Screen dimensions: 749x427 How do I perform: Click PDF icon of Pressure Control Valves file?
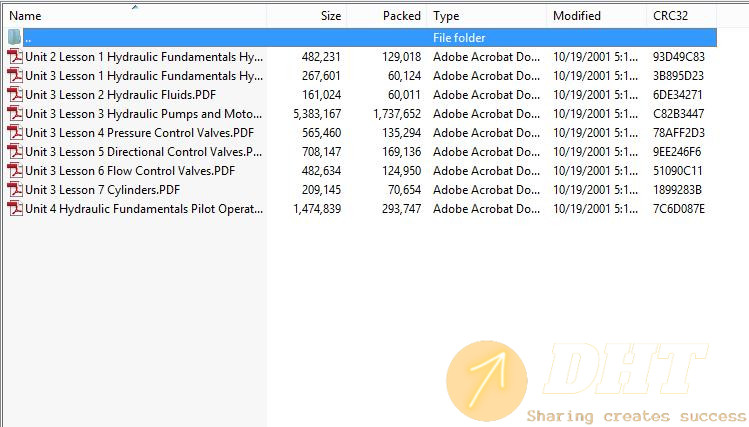click(15, 133)
